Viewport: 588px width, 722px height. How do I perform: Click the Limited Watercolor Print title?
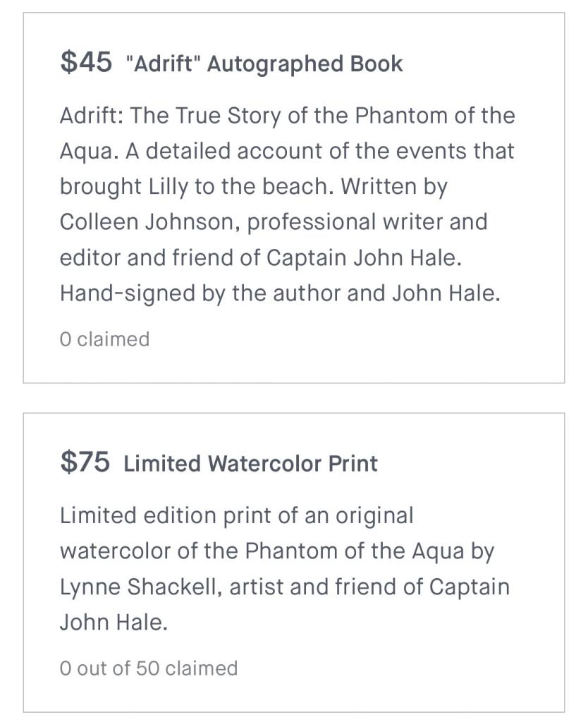251,463
